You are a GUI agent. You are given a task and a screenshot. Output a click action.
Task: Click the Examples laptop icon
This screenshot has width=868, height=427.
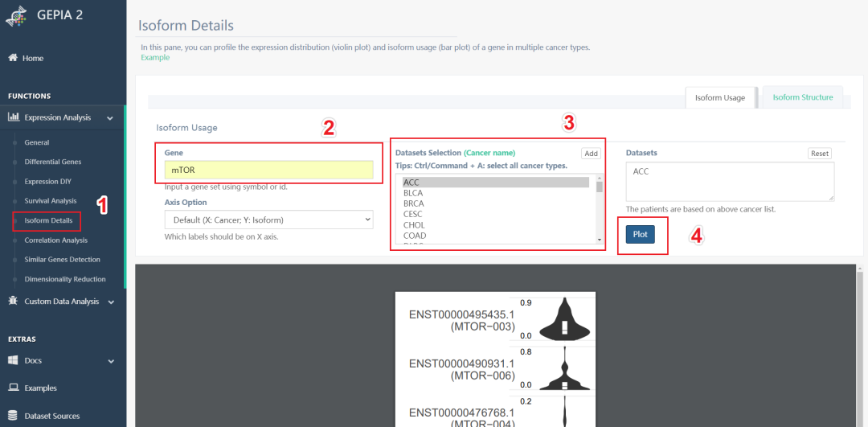[14, 388]
